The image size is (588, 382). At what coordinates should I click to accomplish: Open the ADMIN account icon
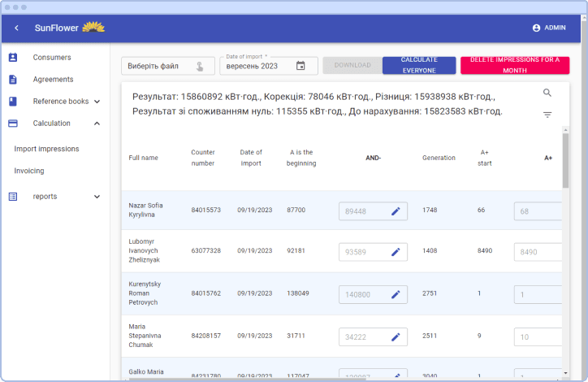[x=536, y=28]
